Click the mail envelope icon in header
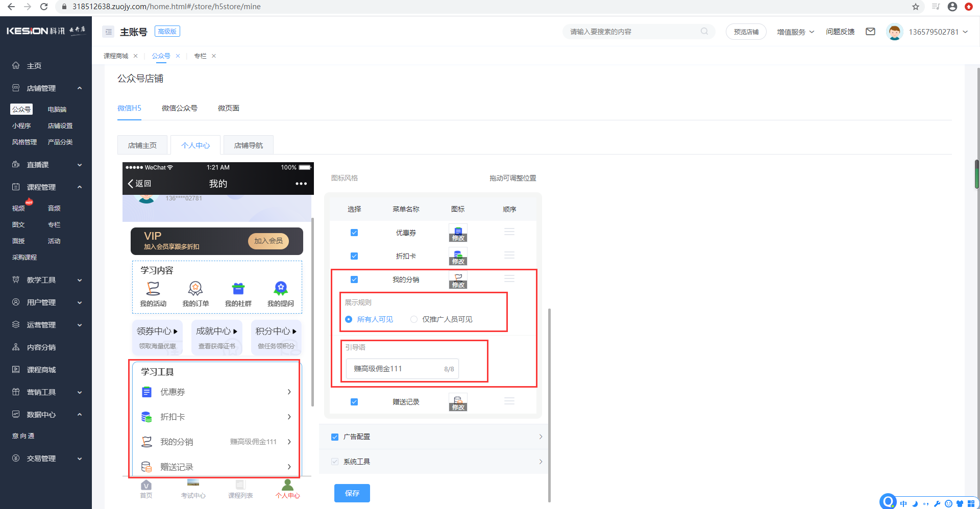 point(870,32)
